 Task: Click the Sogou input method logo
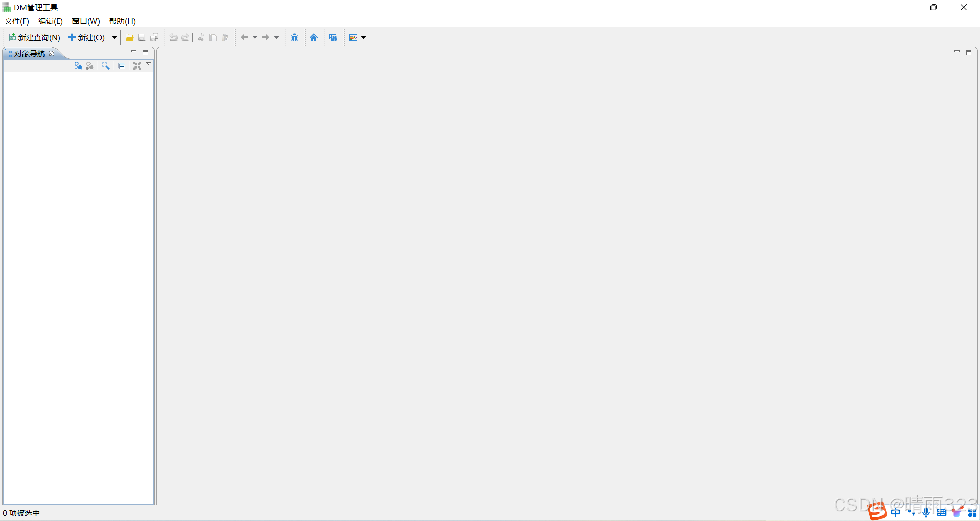[877, 511]
